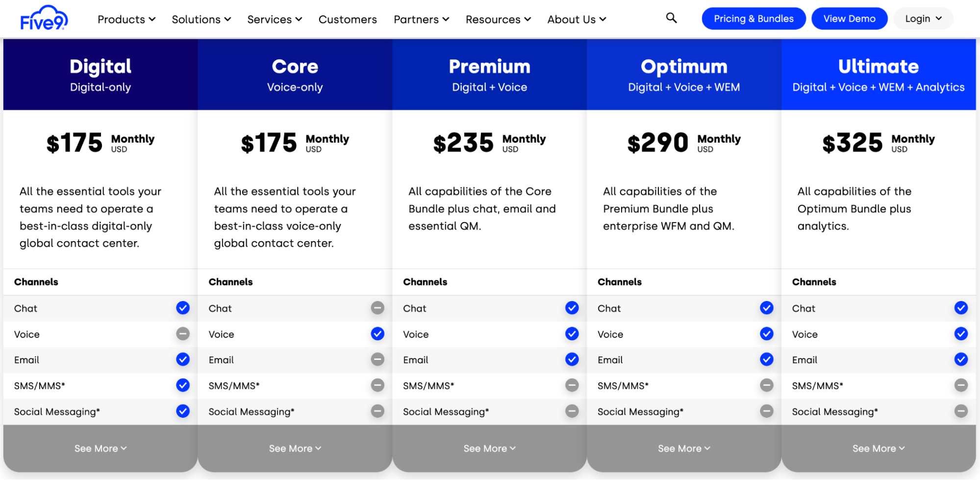This screenshot has width=980, height=480.
Task: Click the Pricing & Bundles button
Action: tap(754, 19)
